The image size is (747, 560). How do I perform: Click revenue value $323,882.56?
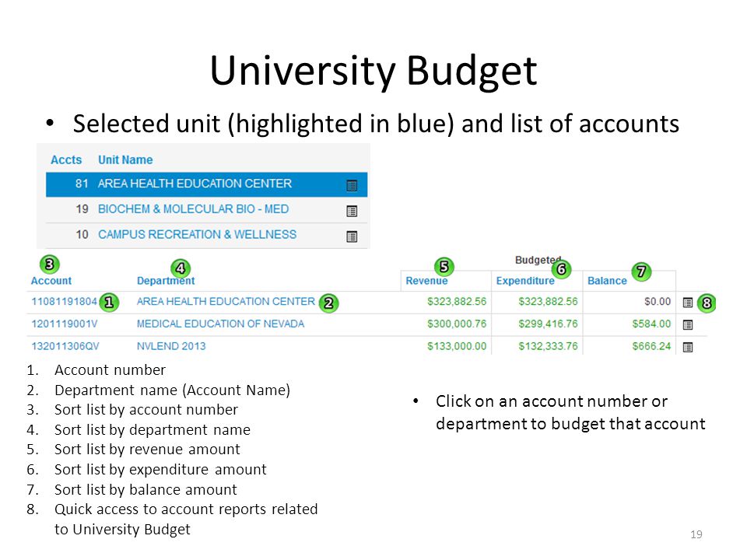[x=457, y=302]
